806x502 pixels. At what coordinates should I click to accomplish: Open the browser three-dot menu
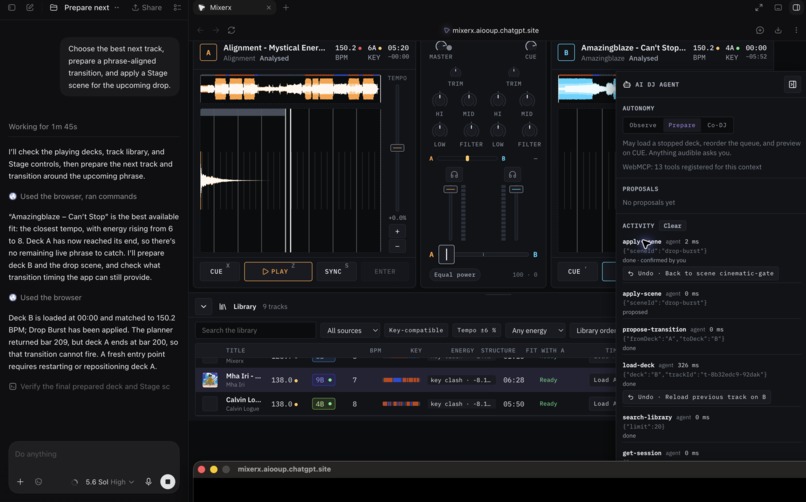[796, 30]
